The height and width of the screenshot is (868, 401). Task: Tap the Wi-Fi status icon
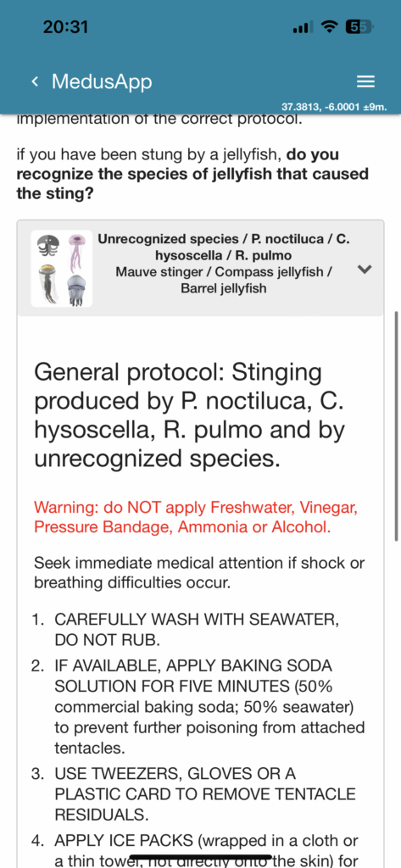pos(330,26)
